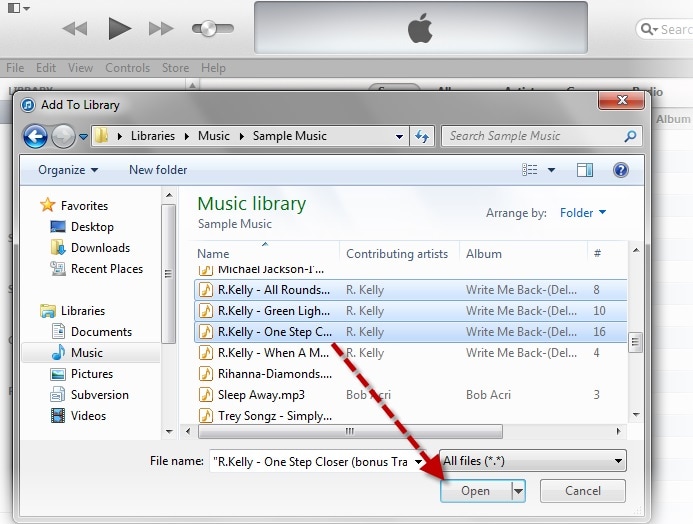Select Pictures library in navigation pane
Image resolution: width=693 pixels, height=524 pixels.
92,374
